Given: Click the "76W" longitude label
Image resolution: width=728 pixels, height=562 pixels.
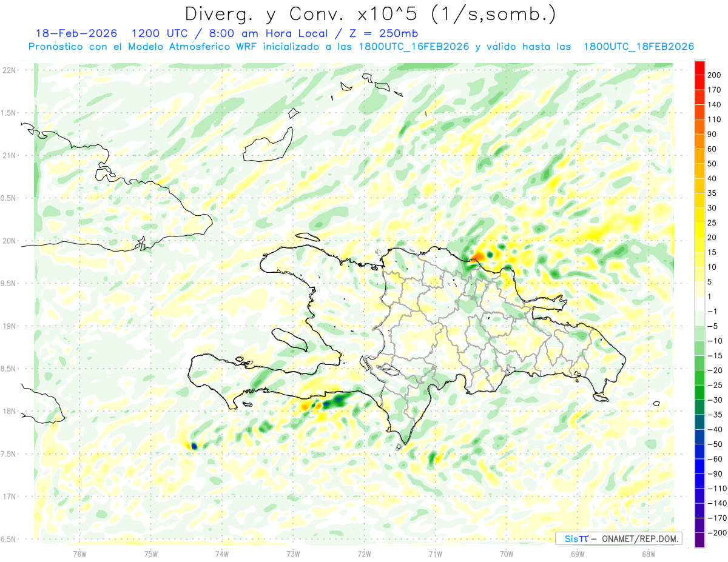Looking at the screenshot, I should (x=79, y=554).
